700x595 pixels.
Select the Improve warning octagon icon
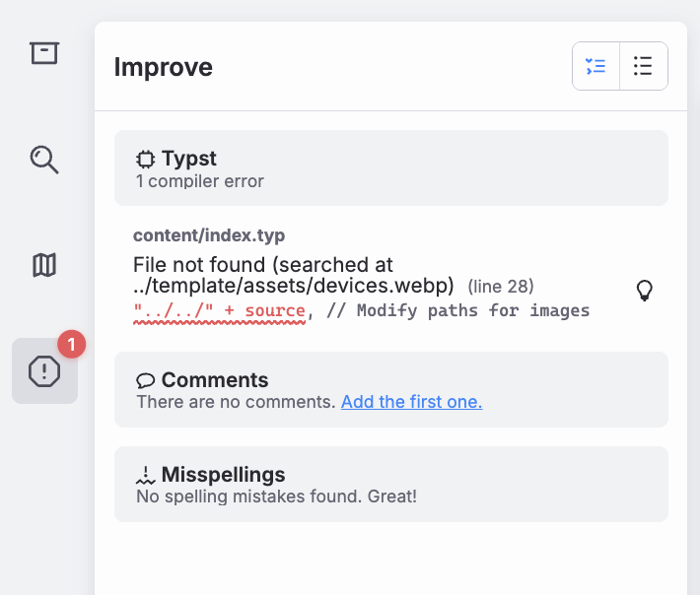point(44,371)
